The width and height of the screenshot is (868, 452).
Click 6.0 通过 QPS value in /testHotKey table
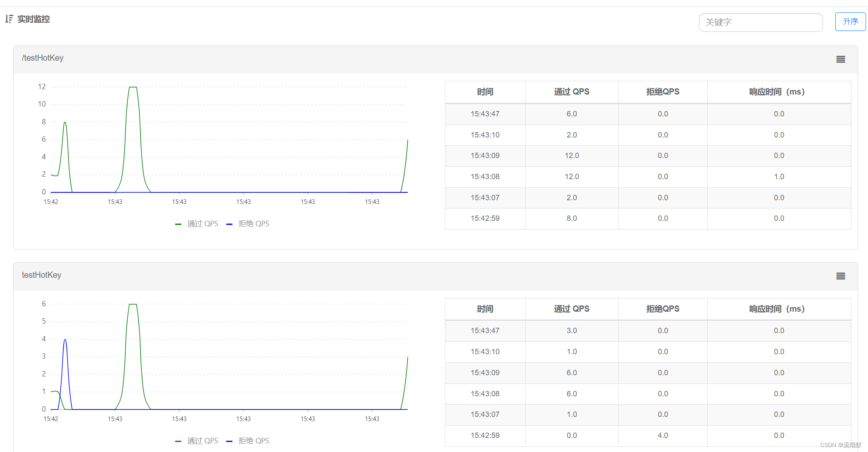tap(572, 114)
